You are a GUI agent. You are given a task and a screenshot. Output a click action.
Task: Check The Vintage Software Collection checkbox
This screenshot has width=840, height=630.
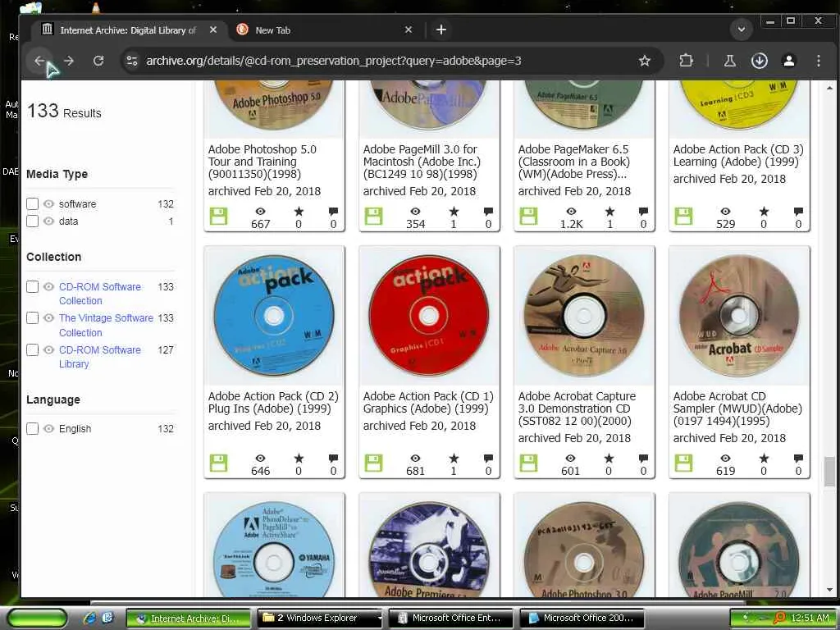click(x=32, y=318)
